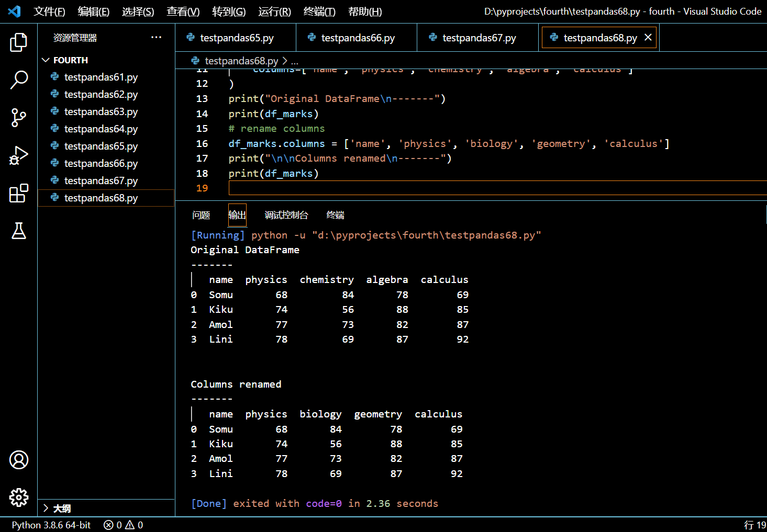Screen dimensions: 767x532
Task: Click testpandas68.py breadcrumb item
Action: coord(241,61)
